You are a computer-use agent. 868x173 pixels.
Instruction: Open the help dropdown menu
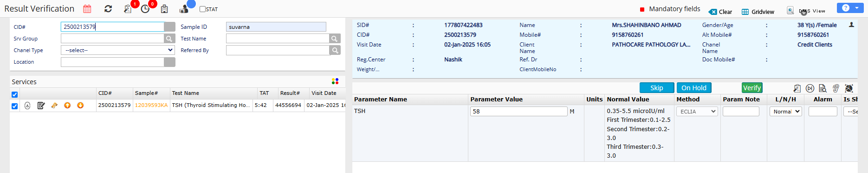pyautogui.click(x=850, y=8)
